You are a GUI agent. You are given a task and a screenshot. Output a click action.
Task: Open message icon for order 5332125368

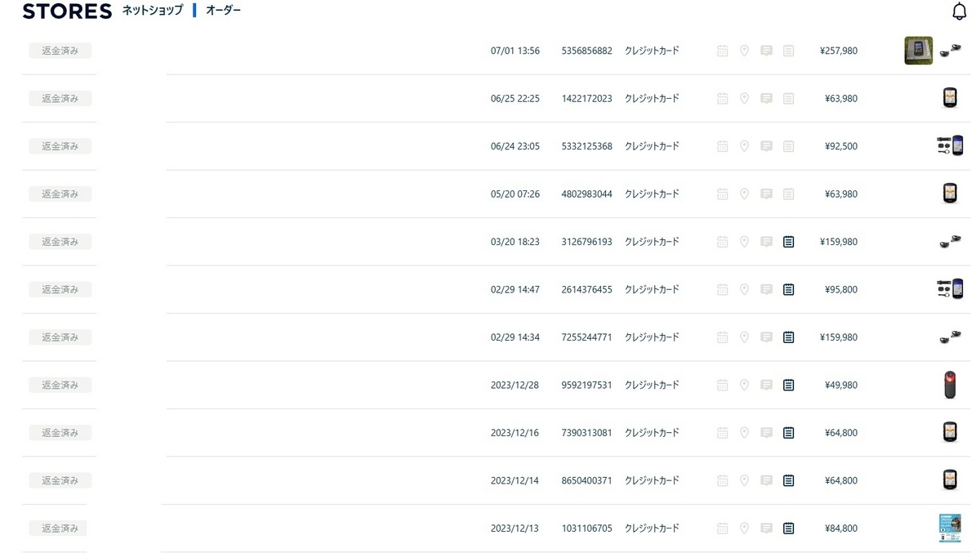[766, 146]
